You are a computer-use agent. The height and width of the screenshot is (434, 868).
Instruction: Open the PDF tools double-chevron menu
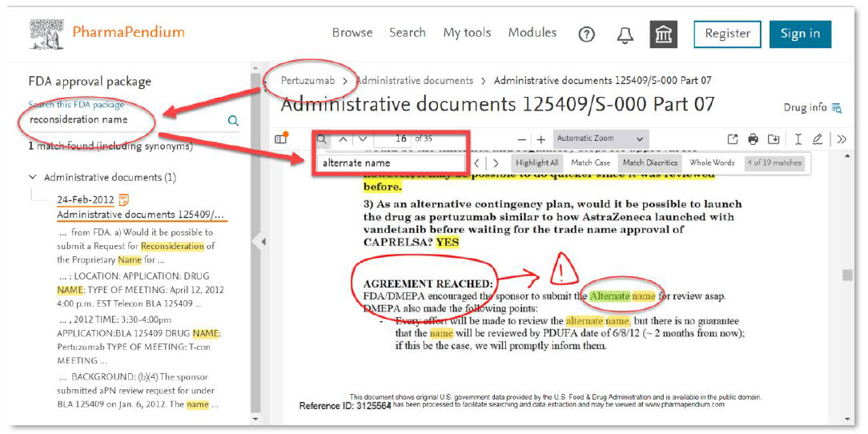coord(841,139)
